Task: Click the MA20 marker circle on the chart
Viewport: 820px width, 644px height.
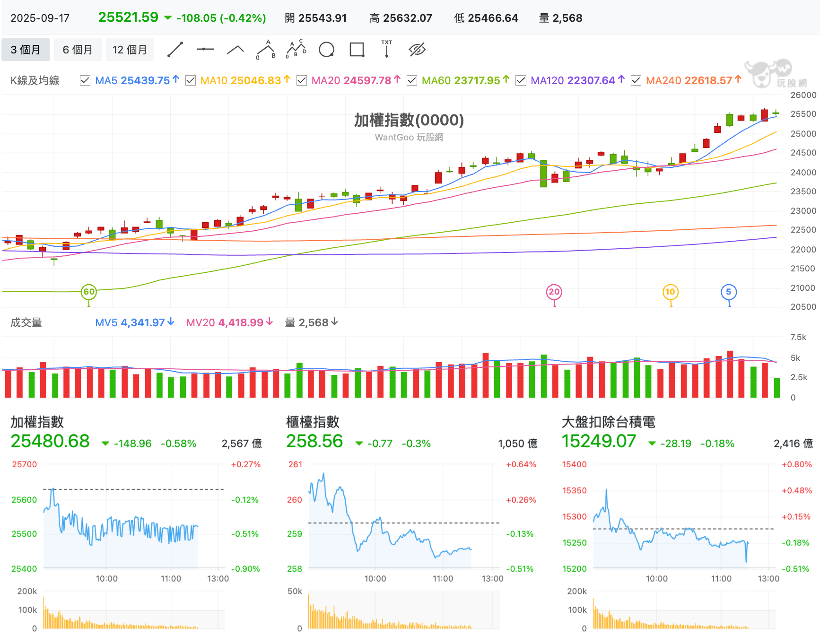Action: (554, 292)
